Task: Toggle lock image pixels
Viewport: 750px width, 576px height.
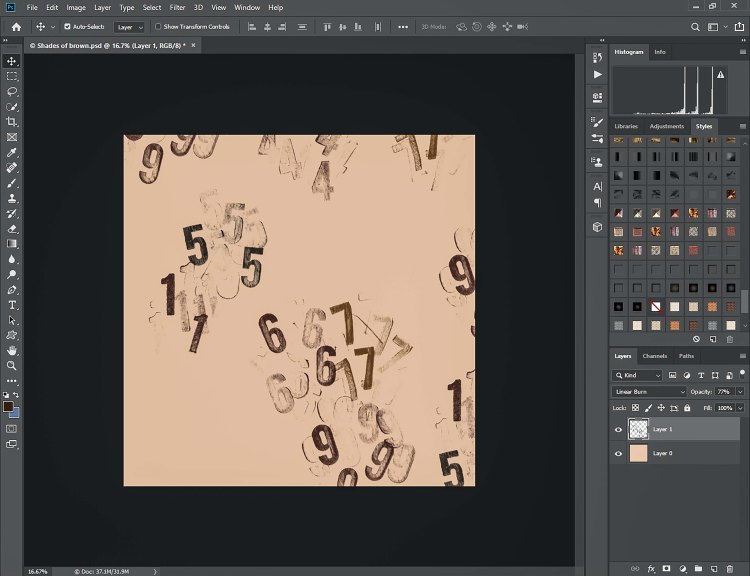Action: (648, 408)
